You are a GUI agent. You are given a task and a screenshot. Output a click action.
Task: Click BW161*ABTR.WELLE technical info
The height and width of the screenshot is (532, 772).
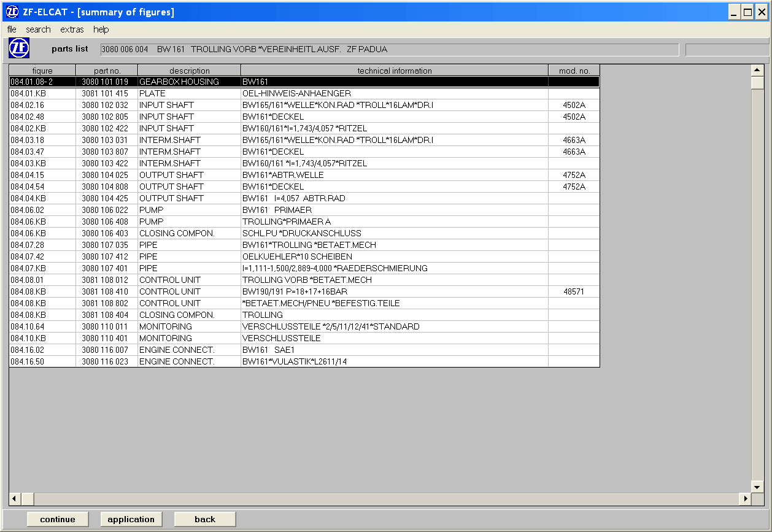click(x=395, y=175)
